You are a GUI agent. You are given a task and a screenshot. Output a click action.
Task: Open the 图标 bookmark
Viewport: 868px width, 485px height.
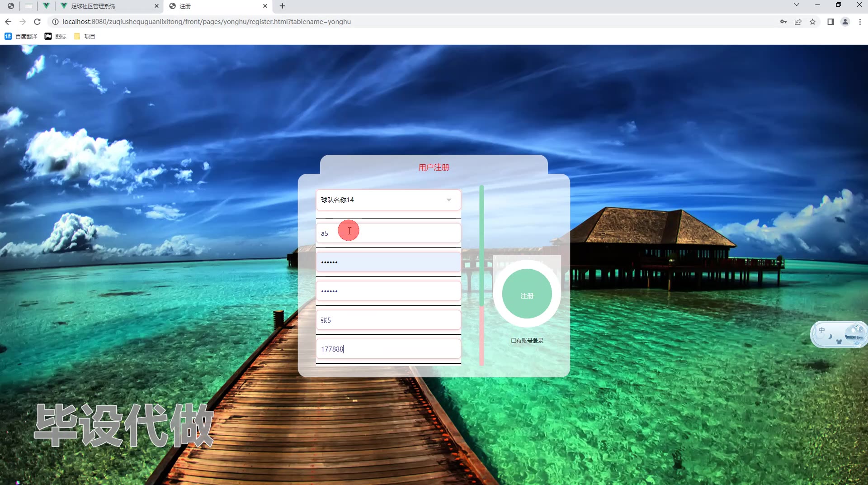click(55, 36)
